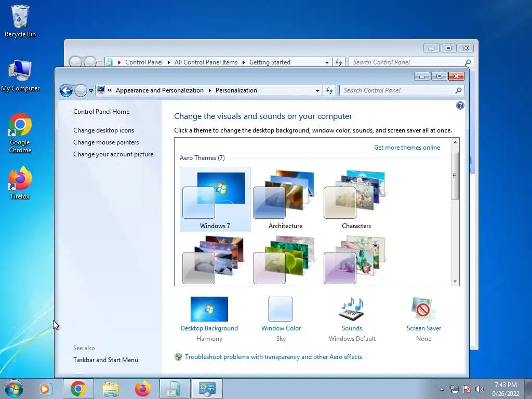Click the themes list scroll down arrow
Viewport: 532px width, 399px height.
[x=455, y=281]
